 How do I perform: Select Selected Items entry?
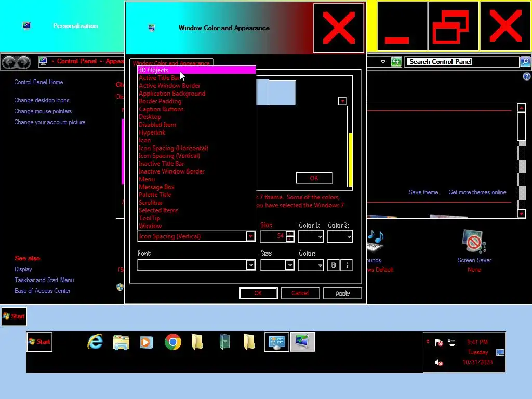click(196, 210)
